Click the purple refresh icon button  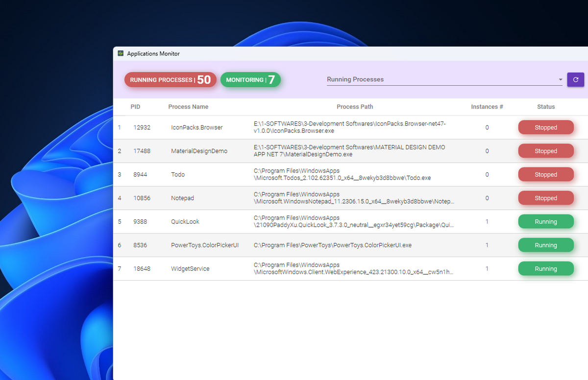575,79
